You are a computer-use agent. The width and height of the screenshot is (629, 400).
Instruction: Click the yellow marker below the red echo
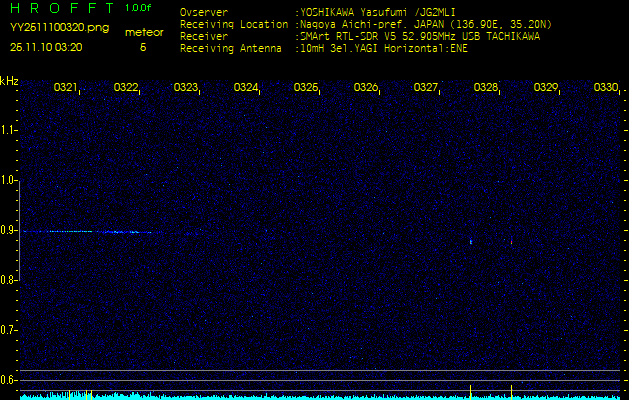(511, 392)
